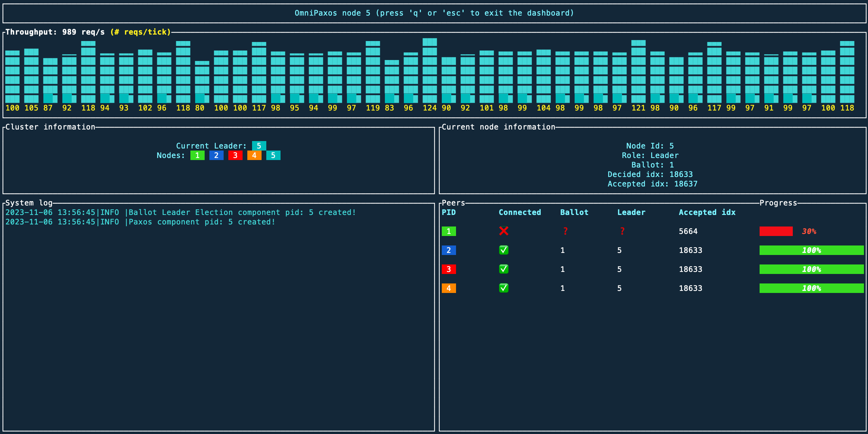
Task: Click the green connected checkmark for peer 2
Action: point(504,250)
